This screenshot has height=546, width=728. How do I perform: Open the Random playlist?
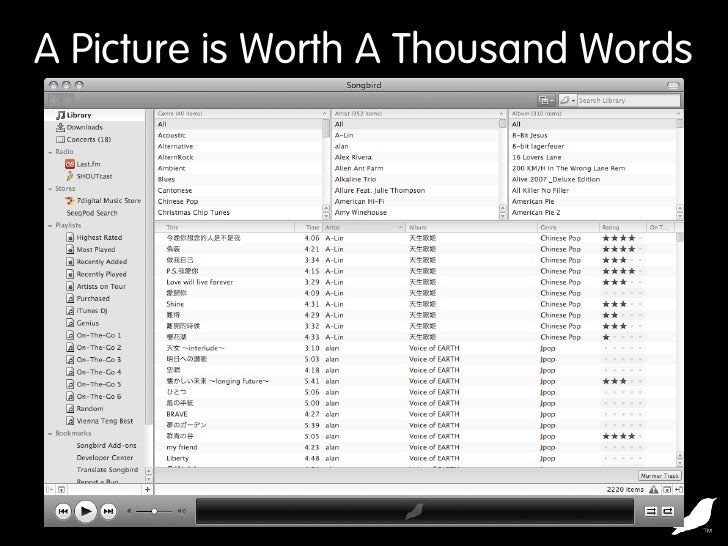(84, 409)
